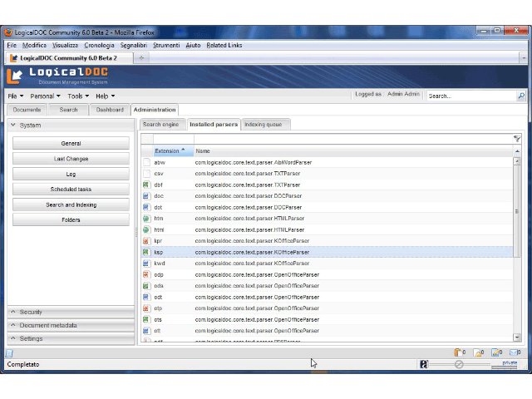Click the Extension filter input box
The width and height of the screenshot is (532, 399).
174,139
